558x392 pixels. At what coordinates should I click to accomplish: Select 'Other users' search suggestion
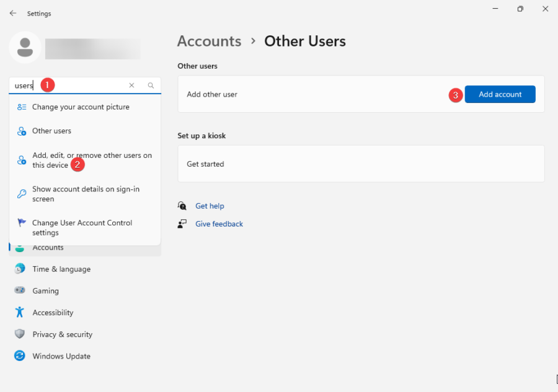pyautogui.click(x=51, y=131)
